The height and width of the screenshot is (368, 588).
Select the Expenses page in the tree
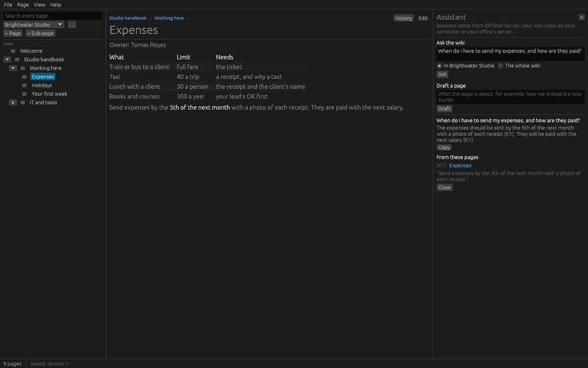[43, 77]
